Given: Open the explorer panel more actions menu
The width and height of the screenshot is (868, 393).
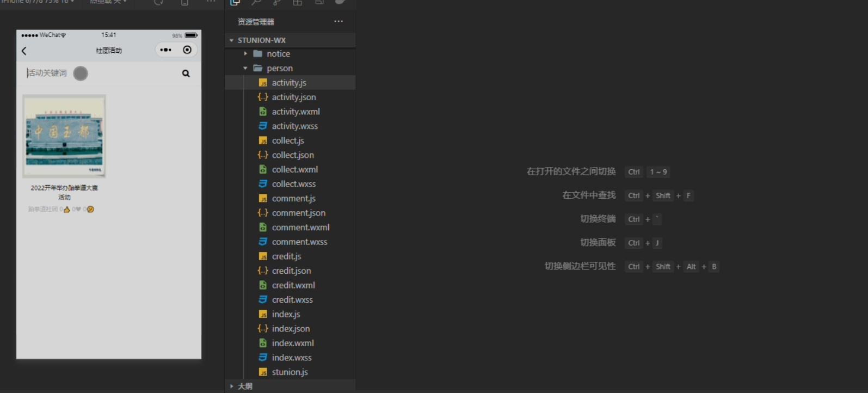Looking at the screenshot, I should tap(338, 21).
